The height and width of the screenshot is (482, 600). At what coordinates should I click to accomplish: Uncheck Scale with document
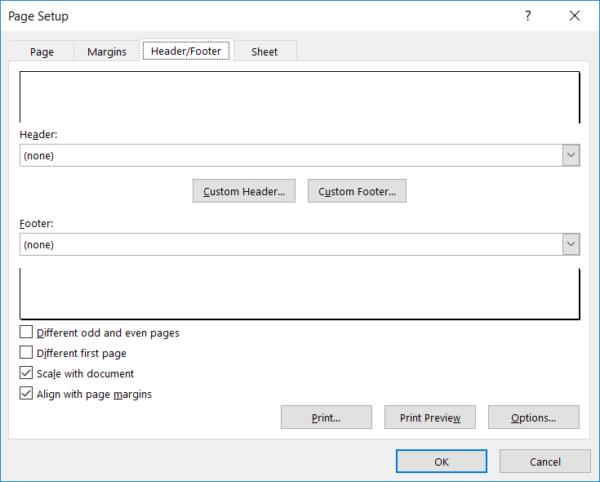[26, 373]
